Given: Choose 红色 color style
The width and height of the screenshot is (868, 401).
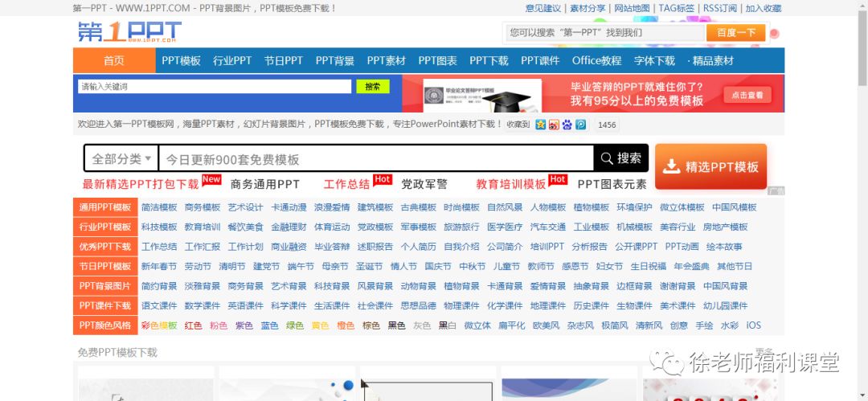Looking at the screenshot, I should [x=193, y=325].
